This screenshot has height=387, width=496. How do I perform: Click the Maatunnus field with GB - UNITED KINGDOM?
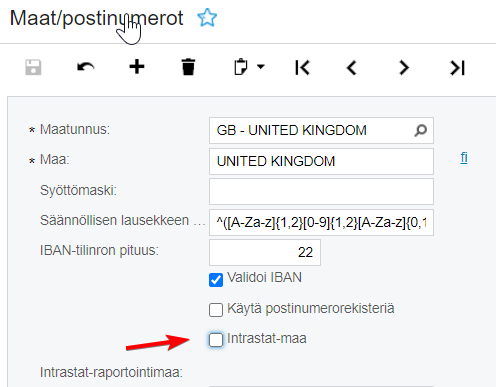(321, 130)
